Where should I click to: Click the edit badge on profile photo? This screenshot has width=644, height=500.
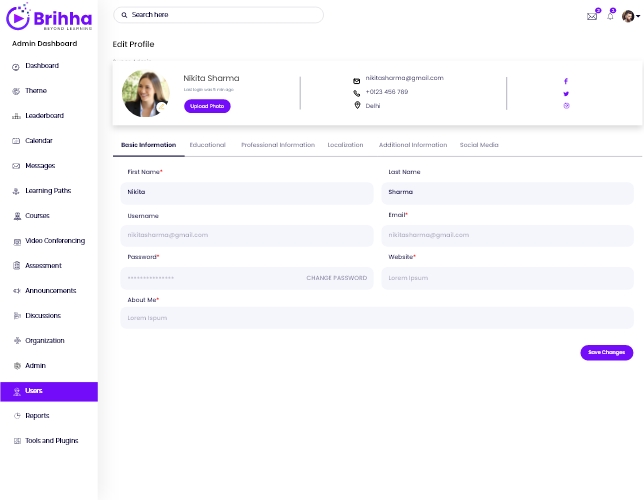click(161, 107)
